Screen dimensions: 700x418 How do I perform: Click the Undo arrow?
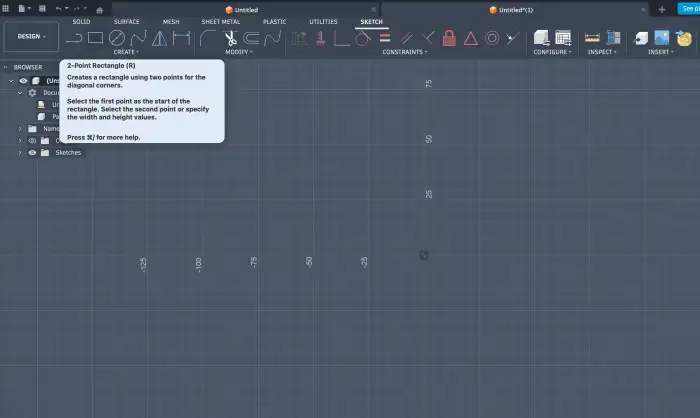(58, 8)
